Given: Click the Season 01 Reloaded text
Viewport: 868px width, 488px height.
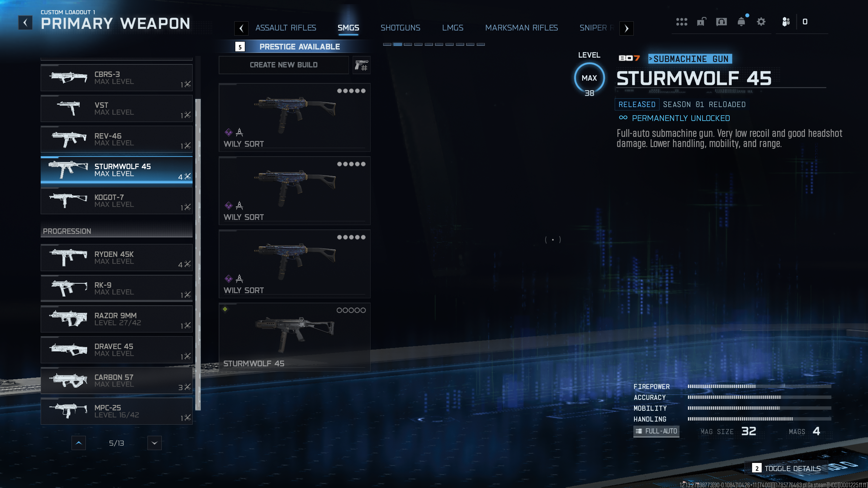Looking at the screenshot, I should 704,104.
